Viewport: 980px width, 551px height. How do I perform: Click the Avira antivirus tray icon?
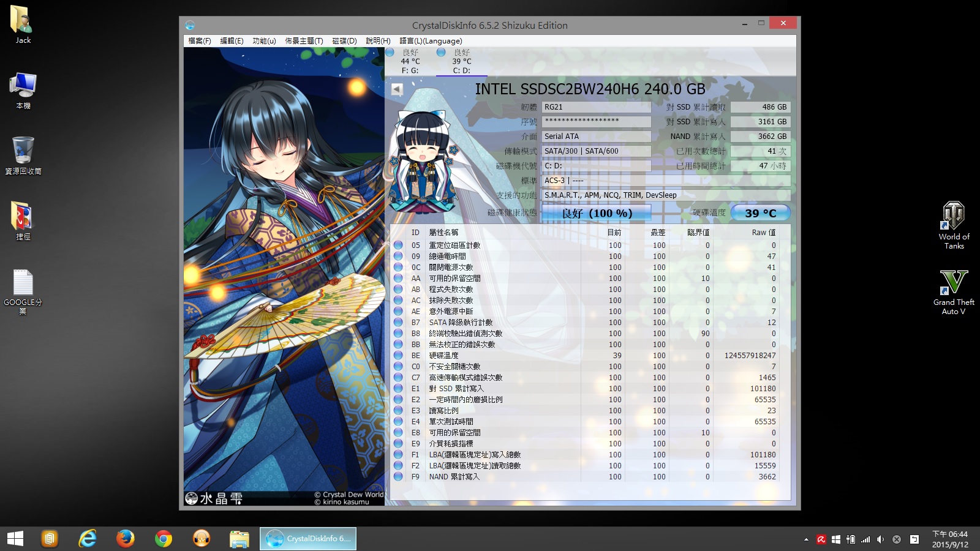(821, 539)
